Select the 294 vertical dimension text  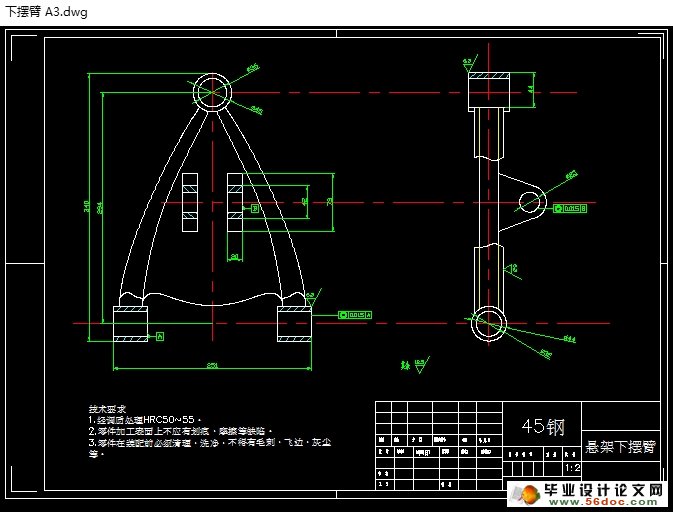(100, 208)
